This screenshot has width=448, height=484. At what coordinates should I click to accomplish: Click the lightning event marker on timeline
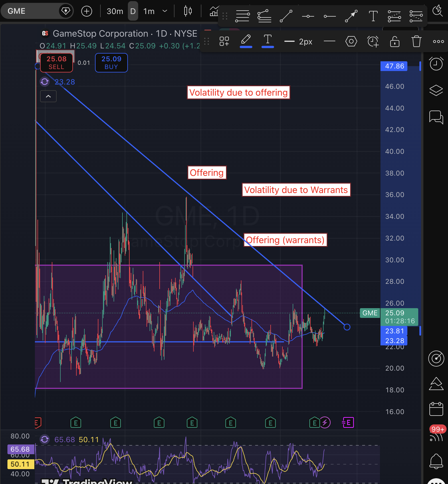325,422
